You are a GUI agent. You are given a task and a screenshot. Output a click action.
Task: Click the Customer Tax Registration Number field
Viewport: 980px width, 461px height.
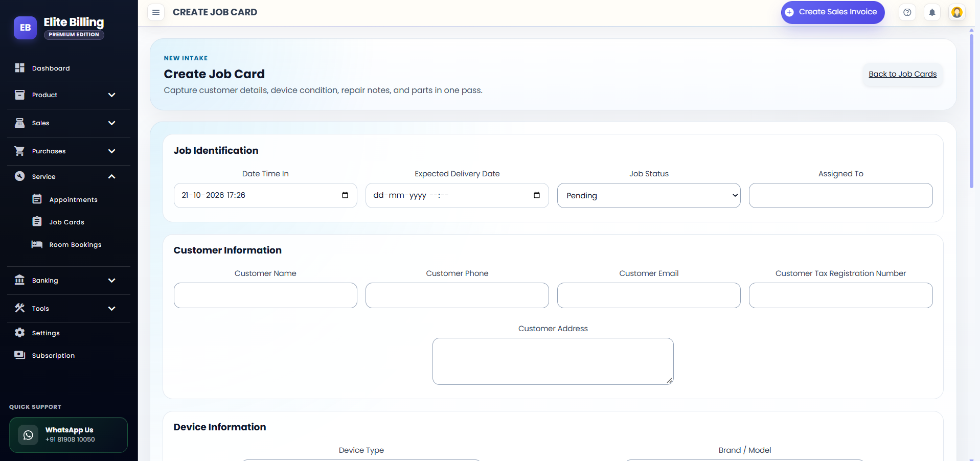click(841, 295)
